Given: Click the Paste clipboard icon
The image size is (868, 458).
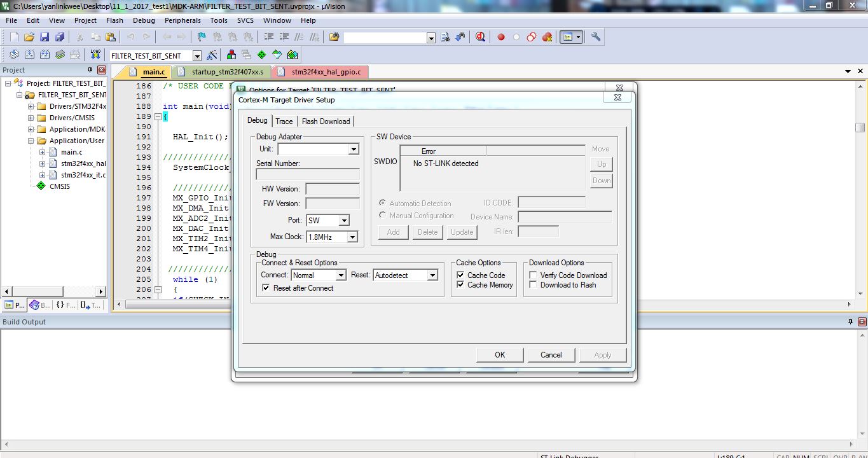Looking at the screenshot, I should click(110, 38).
